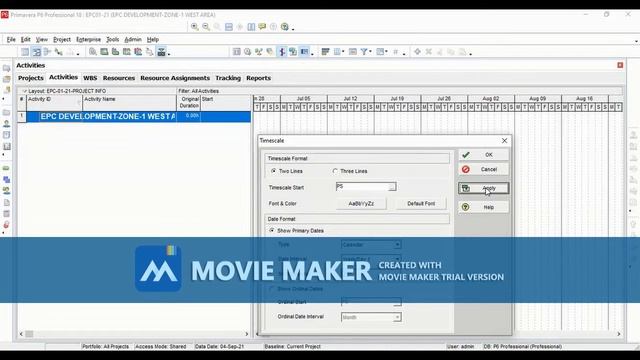This screenshot has height=360, width=640.
Task: Click the Activity ID column header
Action: (54, 102)
